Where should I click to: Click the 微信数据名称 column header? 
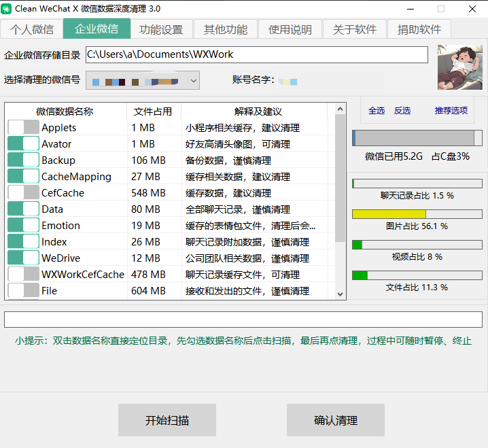pyautogui.click(x=65, y=111)
